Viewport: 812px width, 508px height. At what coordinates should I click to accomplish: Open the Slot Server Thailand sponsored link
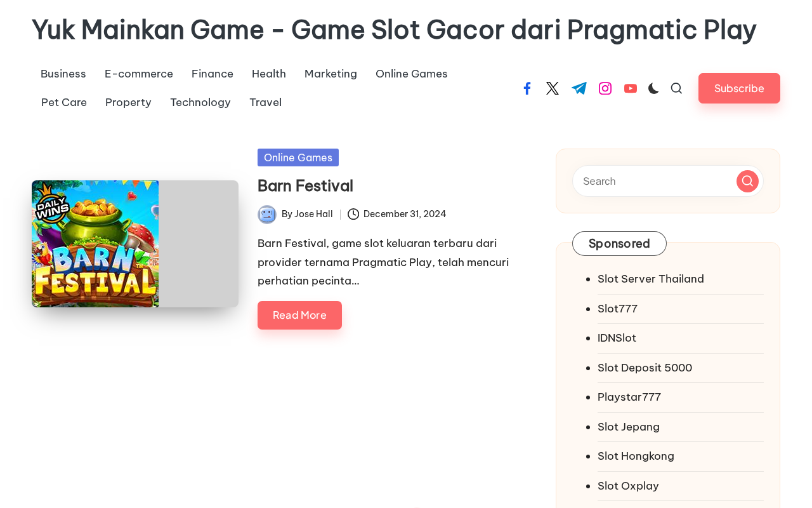[651, 279]
